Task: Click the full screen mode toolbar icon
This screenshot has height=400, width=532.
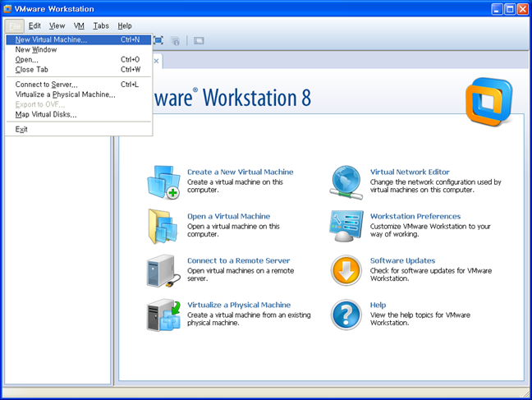Action: [158, 40]
